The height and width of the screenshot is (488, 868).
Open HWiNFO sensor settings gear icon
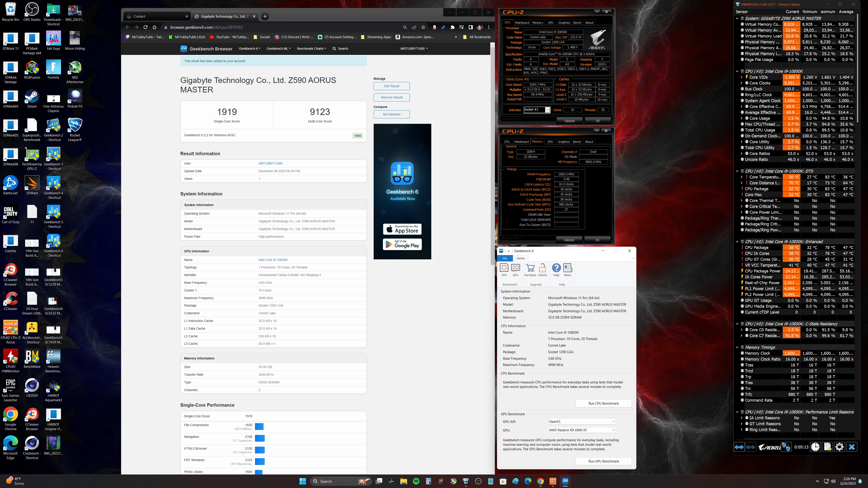coord(839,447)
